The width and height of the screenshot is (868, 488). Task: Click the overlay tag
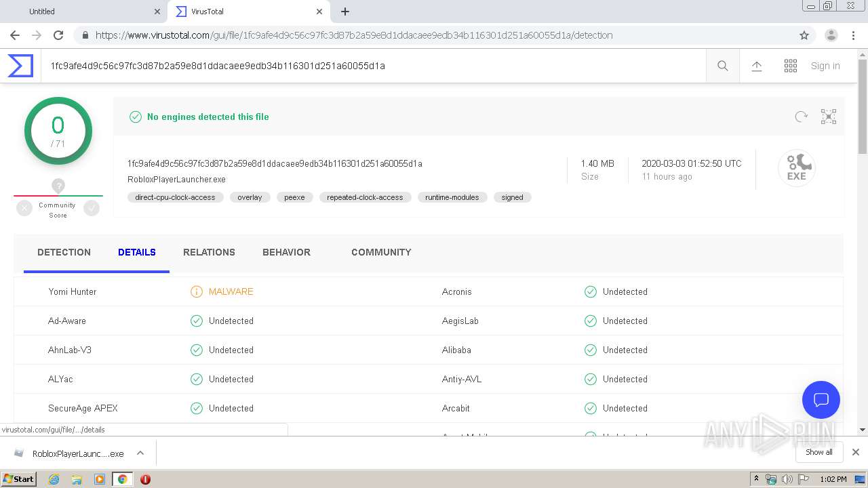(250, 197)
